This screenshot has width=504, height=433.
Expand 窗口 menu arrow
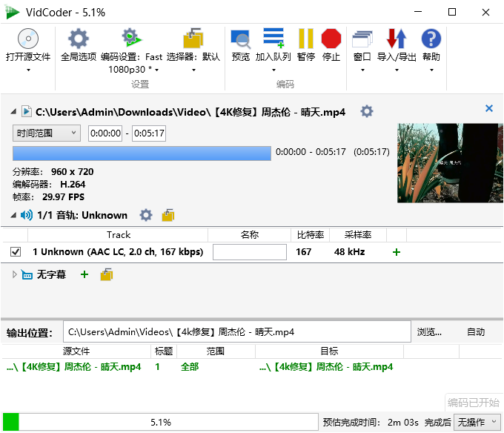pos(363,70)
